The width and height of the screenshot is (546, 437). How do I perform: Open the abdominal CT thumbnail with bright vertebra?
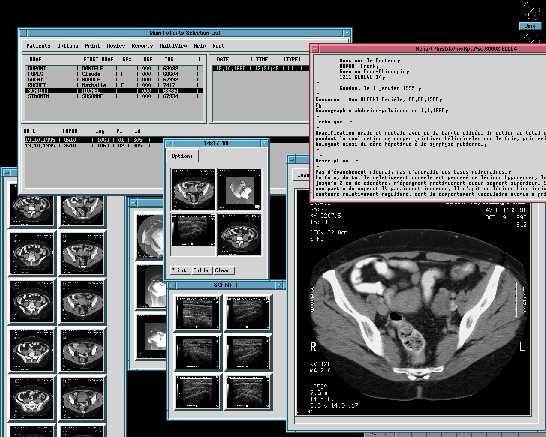[239, 234]
